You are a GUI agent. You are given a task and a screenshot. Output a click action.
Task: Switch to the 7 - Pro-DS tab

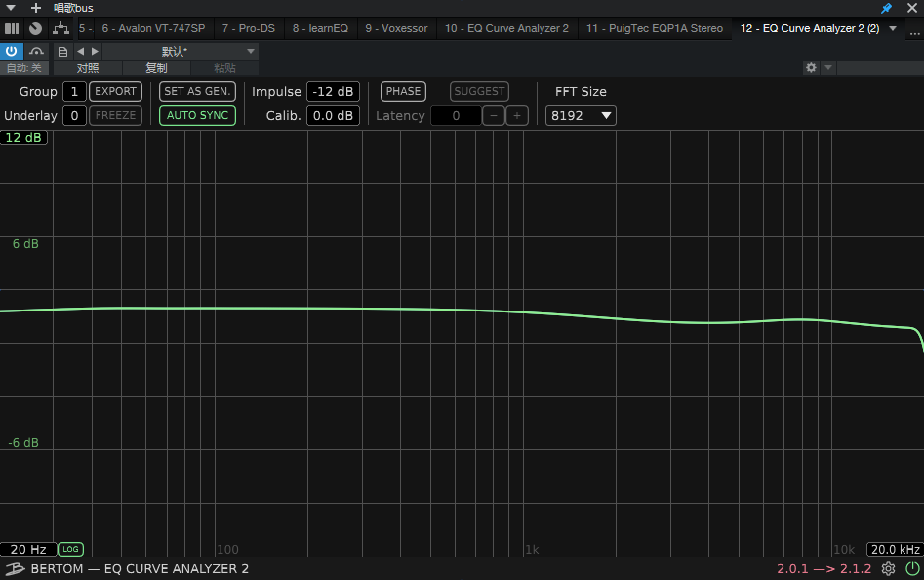click(249, 28)
